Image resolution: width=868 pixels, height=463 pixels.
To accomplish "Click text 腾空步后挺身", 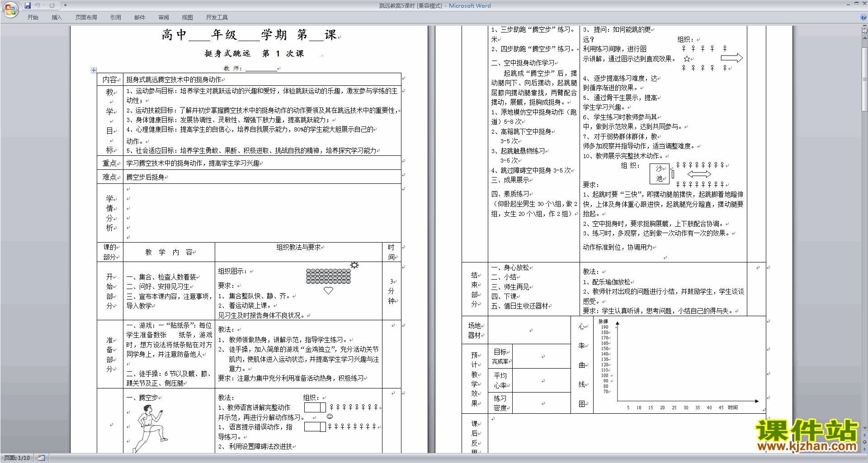I will (145, 177).
